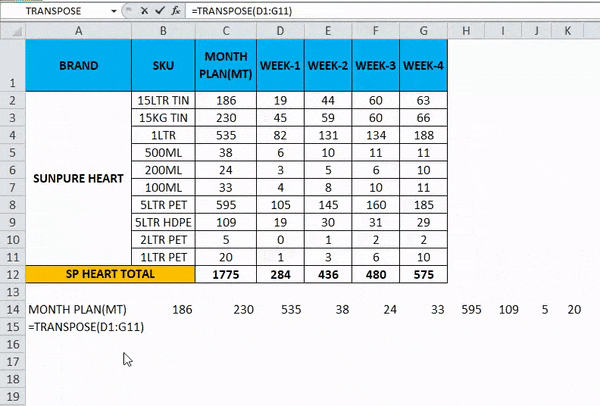Click the MONTH PLAN(MT) header cell
This screenshot has height=406, width=600.
pos(226,65)
